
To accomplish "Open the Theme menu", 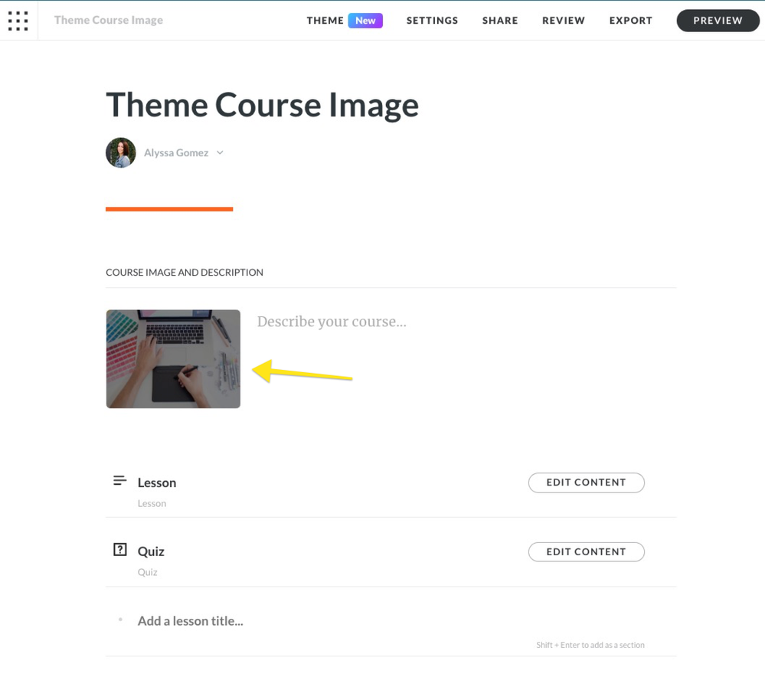I will (325, 21).
